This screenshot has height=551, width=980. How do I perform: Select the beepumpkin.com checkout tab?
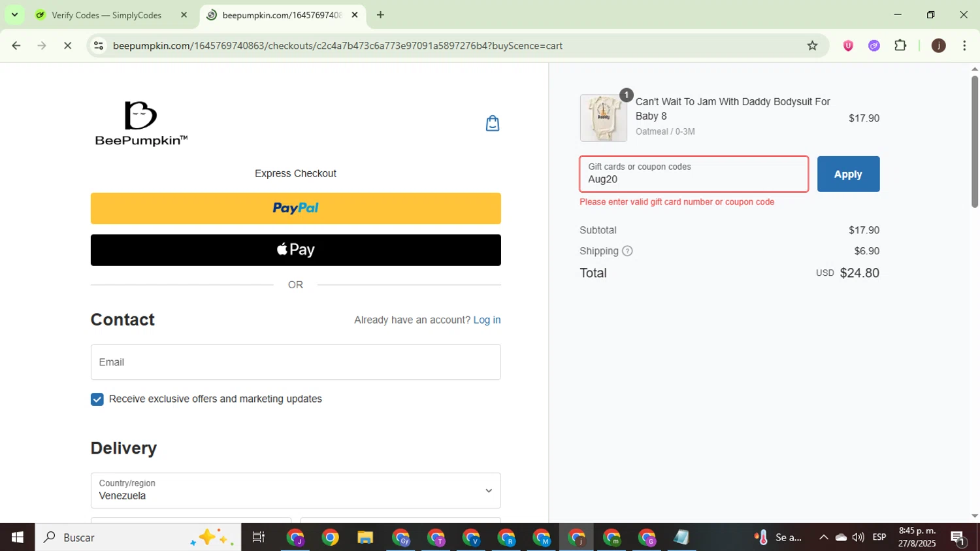(x=283, y=15)
